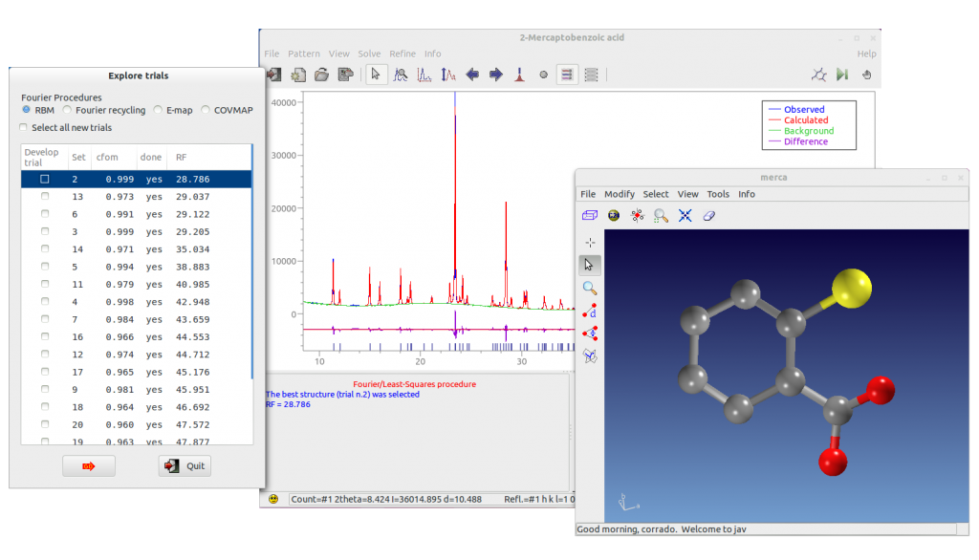Open file using the folder toolbar icon

click(321, 75)
